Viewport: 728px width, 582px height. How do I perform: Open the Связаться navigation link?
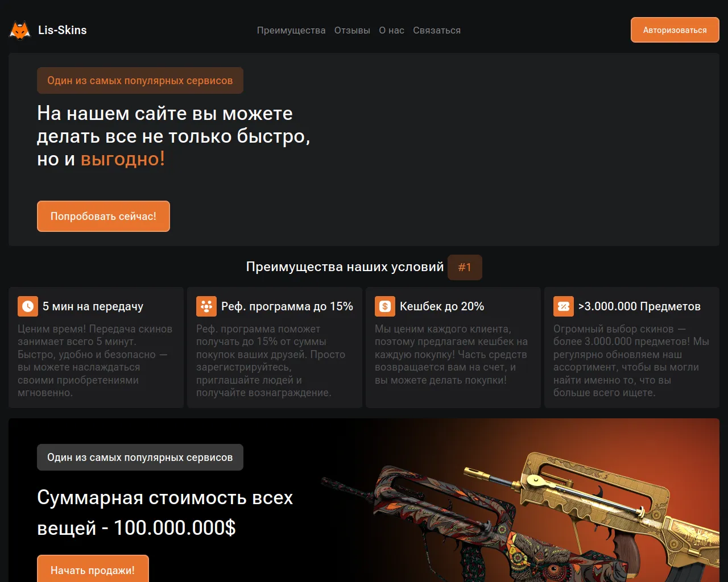click(x=437, y=30)
